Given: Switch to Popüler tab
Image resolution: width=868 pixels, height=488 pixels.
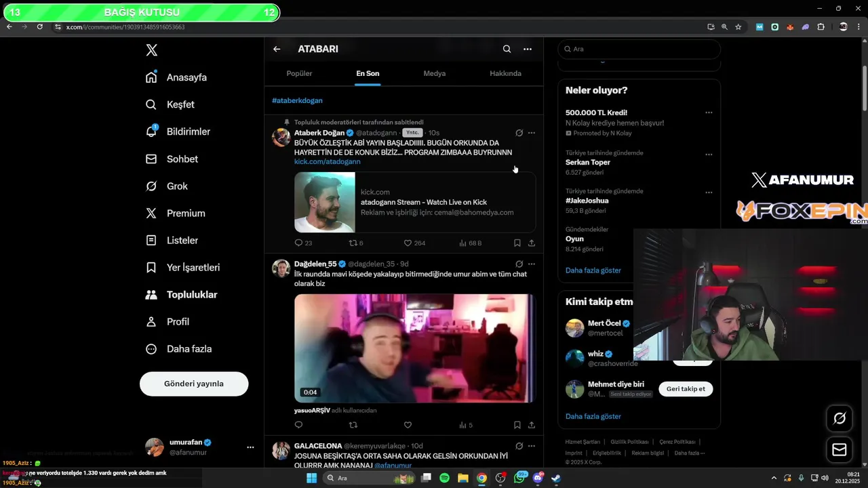Looking at the screenshot, I should (x=299, y=73).
